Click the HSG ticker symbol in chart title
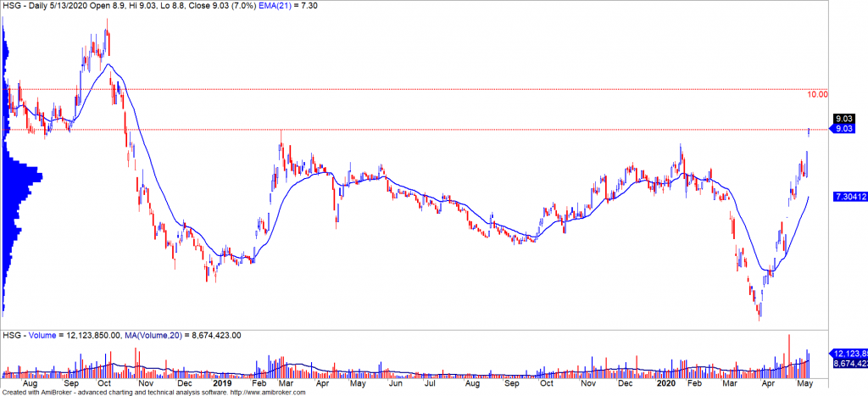This screenshot has height=396, width=868. [11, 5]
